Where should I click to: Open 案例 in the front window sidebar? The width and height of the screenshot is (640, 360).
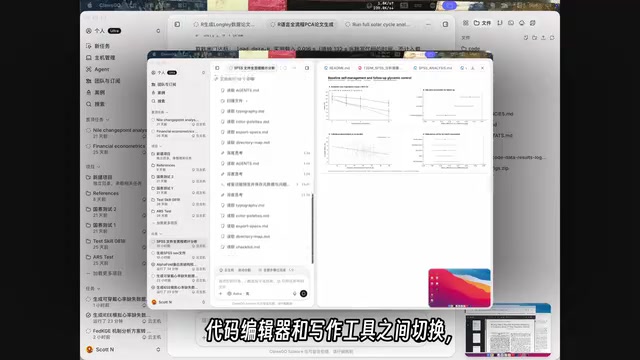(x=158, y=93)
